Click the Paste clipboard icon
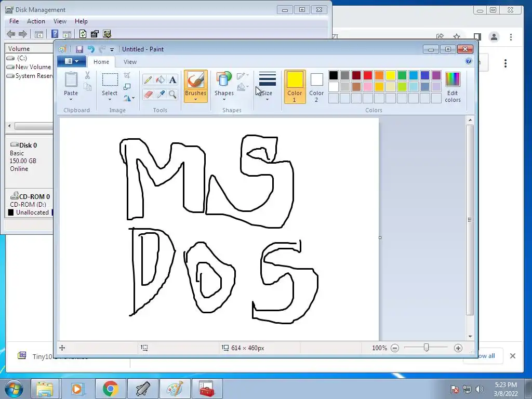The height and width of the screenshot is (399, 532). (x=71, y=79)
